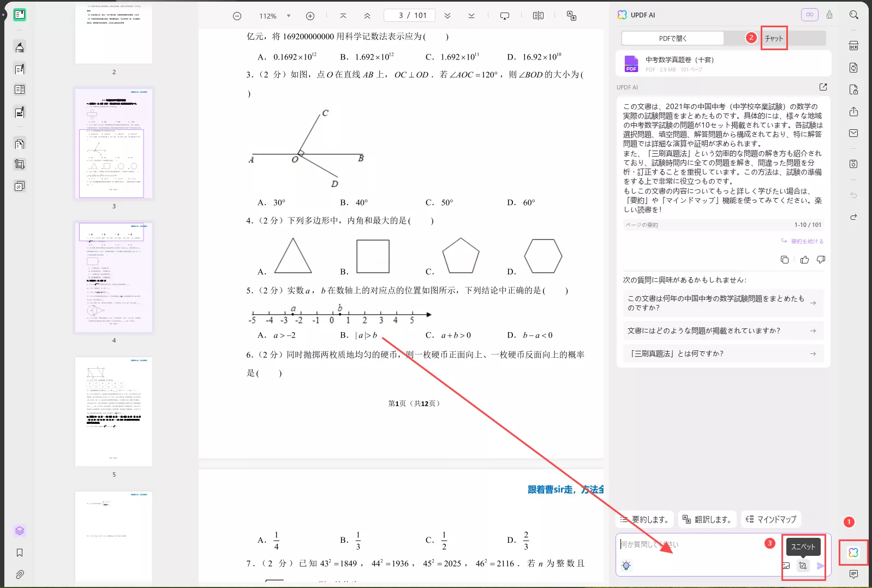Open page 4 thumbnail
872x588 pixels.
(114, 278)
